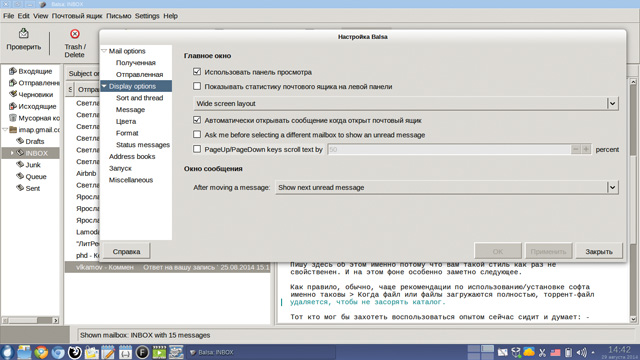Click the weather cloud tray icon
Screen dimensions: 640x360
(529, 352)
